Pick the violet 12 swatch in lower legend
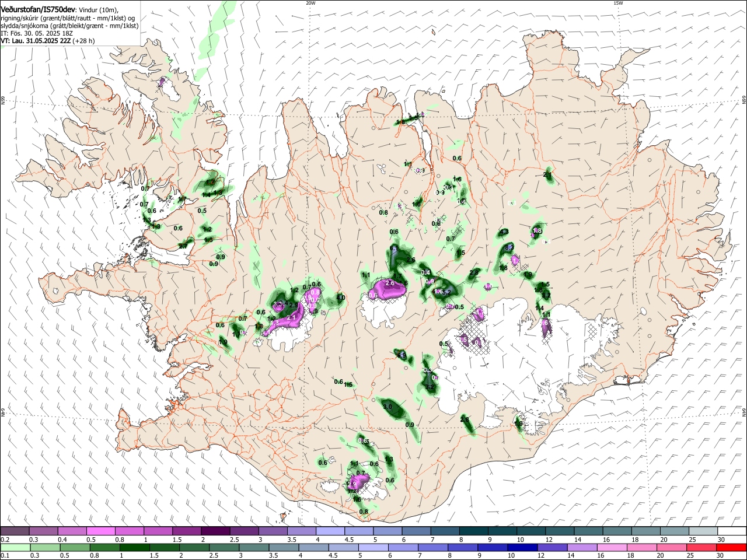747x560 pixels. [x=551, y=547]
